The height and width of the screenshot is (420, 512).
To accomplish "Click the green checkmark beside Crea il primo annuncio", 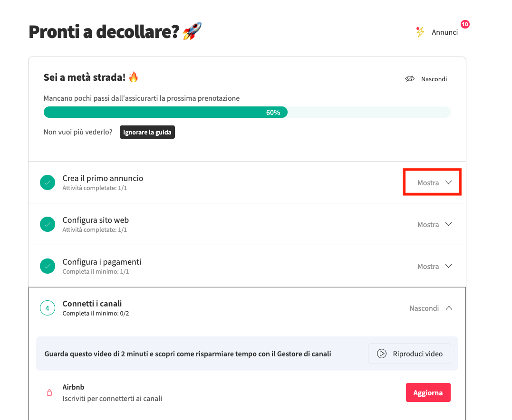I will click(48, 182).
